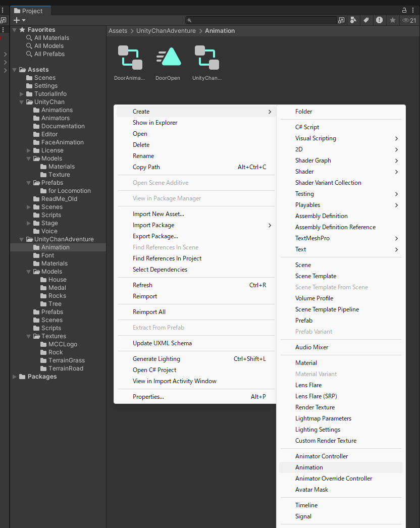Viewport: 420px width, 528px height.
Task: Click Show in Explorer menu entry
Action: click(x=155, y=123)
